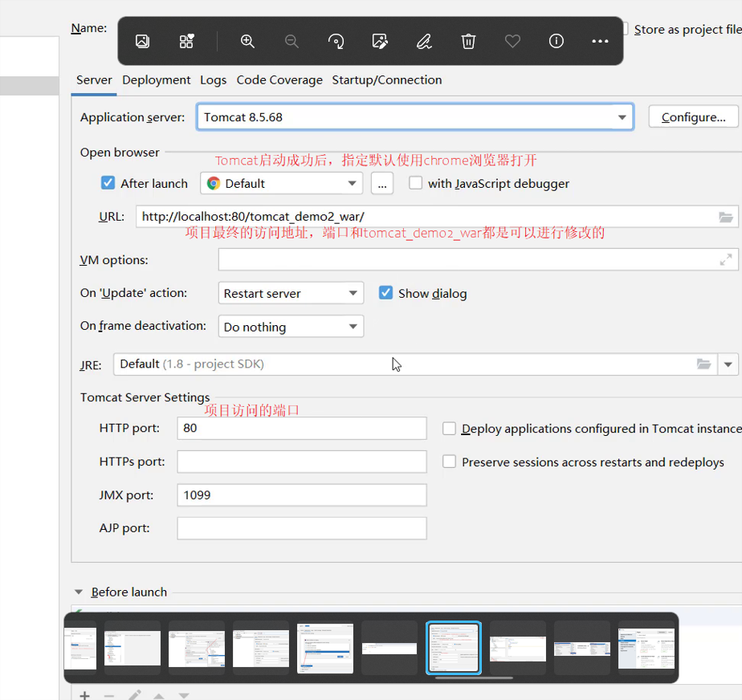Click the empty AJP port field
Screen dimensions: 742x700
pos(302,528)
